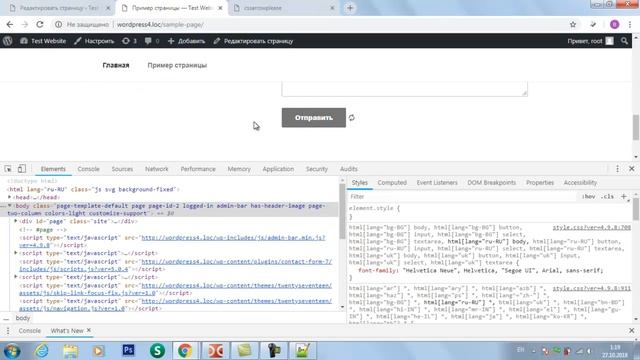The height and width of the screenshot is (360, 640).
Task: Click the admin-bar.min.js script link
Action: (x=233, y=238)
